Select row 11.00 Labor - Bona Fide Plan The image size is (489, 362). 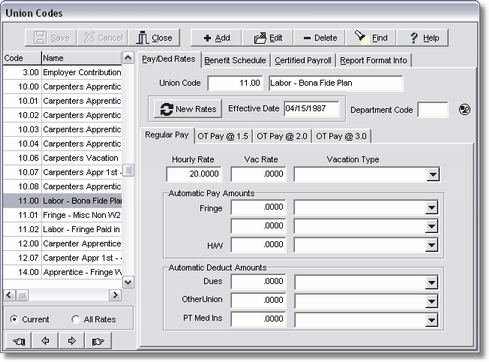tap(62, 201)
